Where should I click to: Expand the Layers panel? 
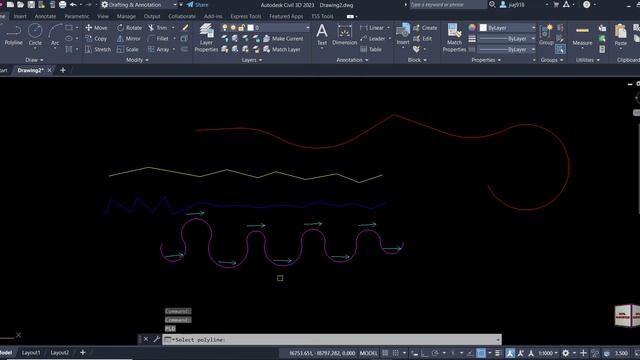click(251, 60)
